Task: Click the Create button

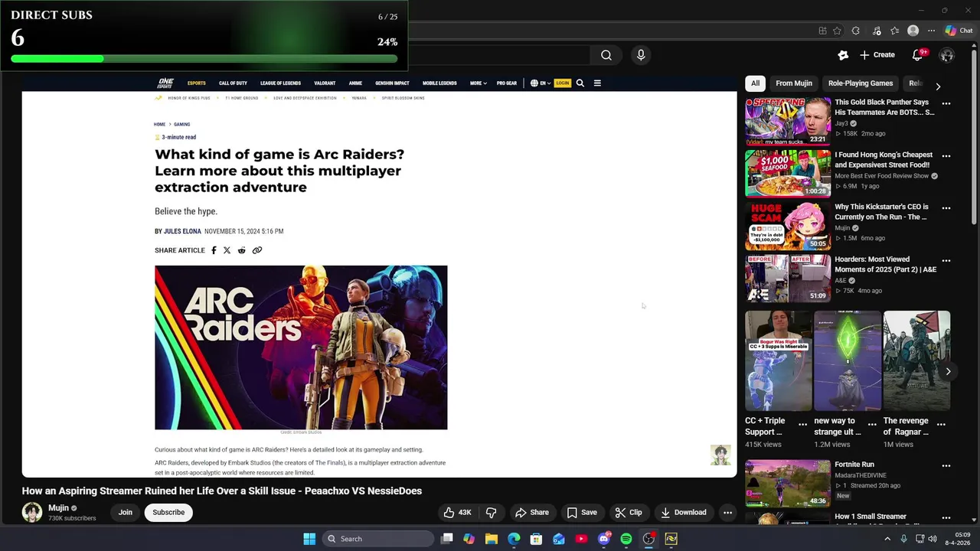Action: [877, 55]
